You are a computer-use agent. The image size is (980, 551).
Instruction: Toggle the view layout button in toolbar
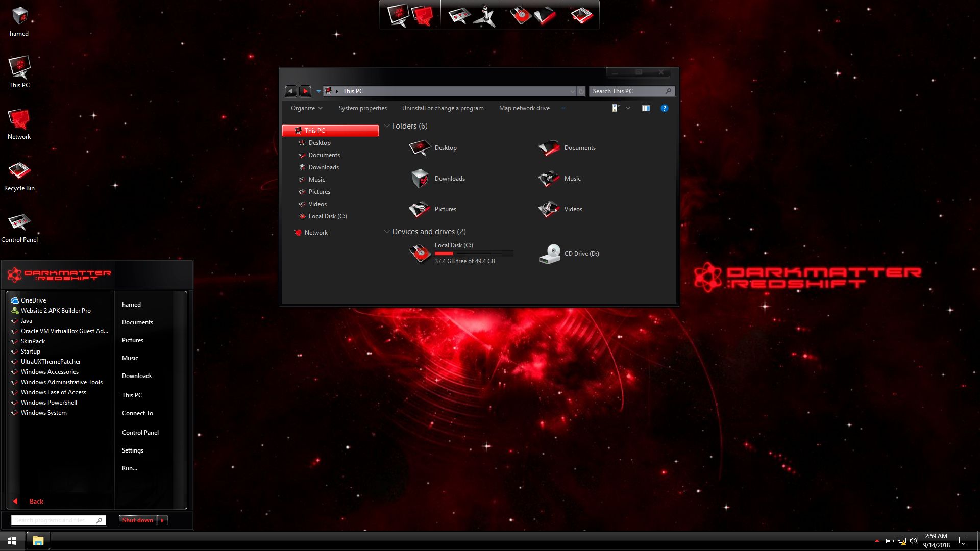click(x=615, y=108)
